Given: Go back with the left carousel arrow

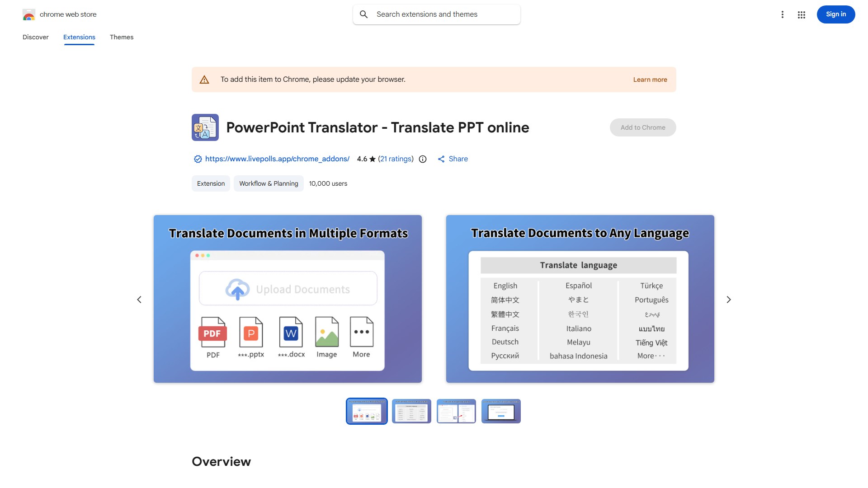Looking at the screenshot, I should pos(139,299).
